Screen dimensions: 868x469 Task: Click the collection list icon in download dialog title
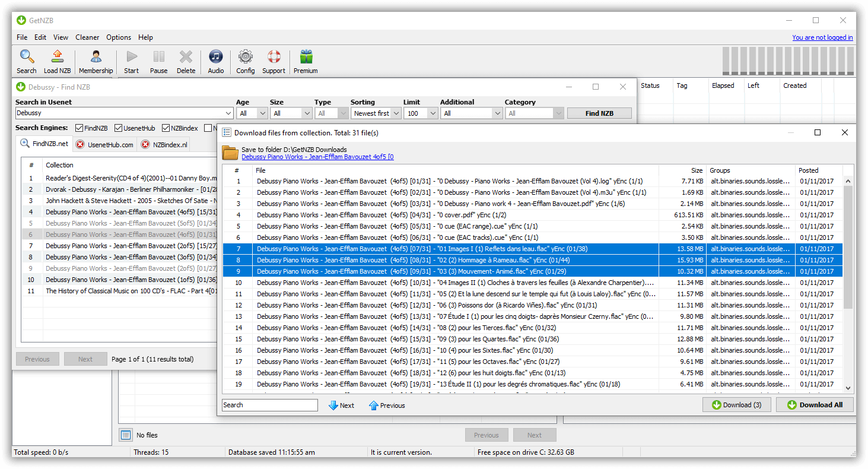click(227, 132)
